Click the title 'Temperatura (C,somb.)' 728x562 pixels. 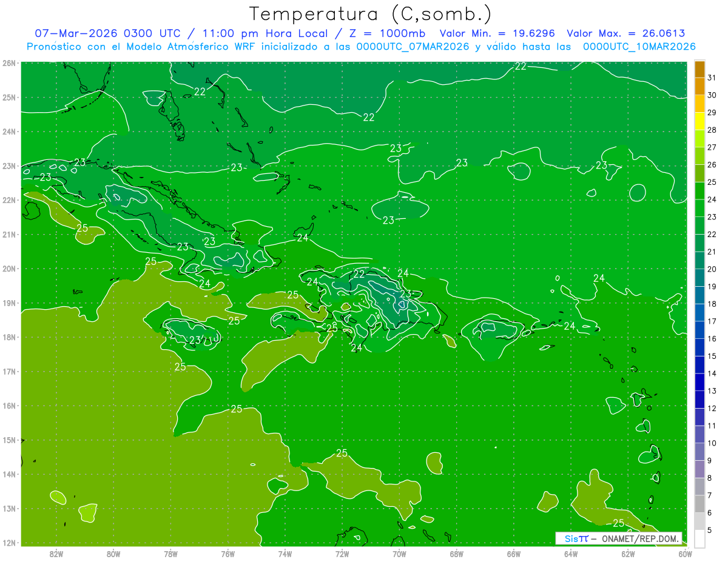(x=371, y=14)
